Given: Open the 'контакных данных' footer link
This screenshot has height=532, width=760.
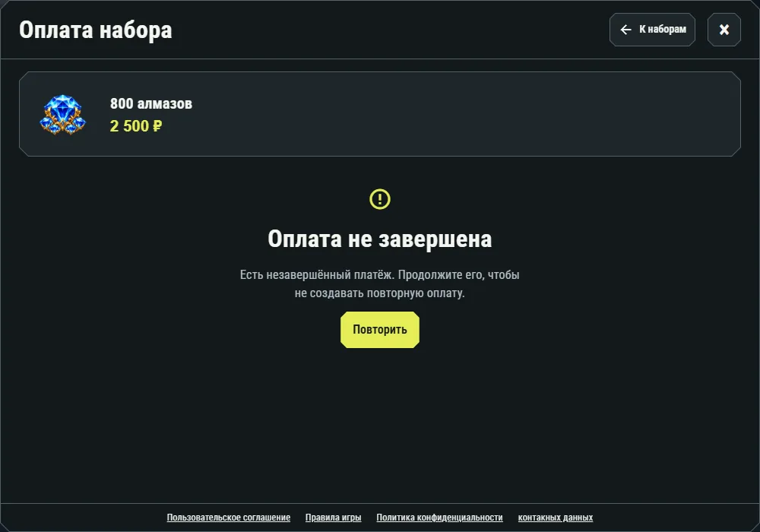Looking at the screenshot, I should click(555, 518).
